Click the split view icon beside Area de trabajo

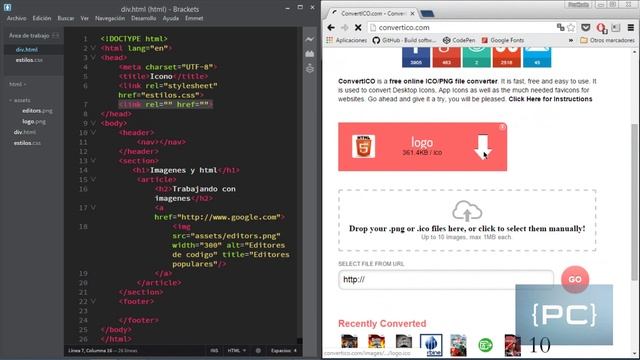pos(56,36)
